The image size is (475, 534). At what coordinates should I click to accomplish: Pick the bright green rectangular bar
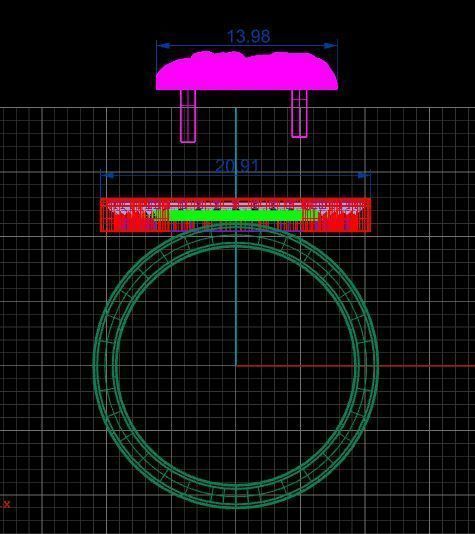click(235, 215)
